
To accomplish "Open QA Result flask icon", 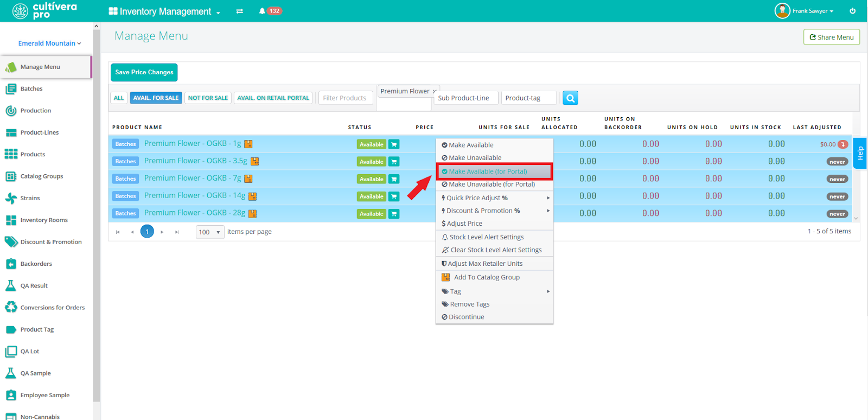I will pyautogui.click(x=10, y=285).
